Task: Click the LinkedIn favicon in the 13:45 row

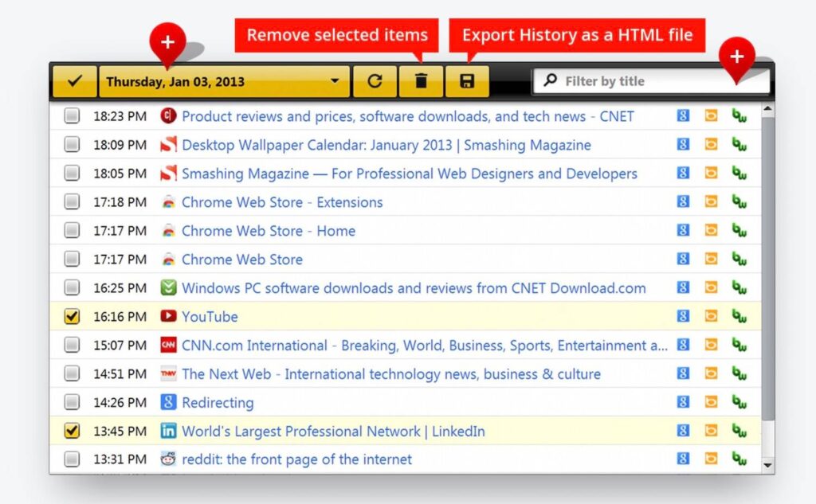Action: point(168,431)
